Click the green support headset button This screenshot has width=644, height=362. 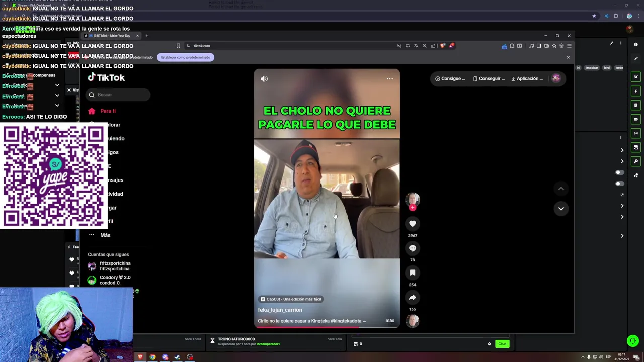(x=633, y=341)
